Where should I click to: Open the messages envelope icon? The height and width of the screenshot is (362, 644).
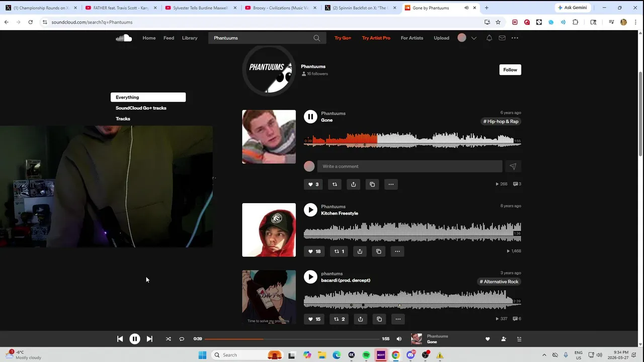[502, 38]
